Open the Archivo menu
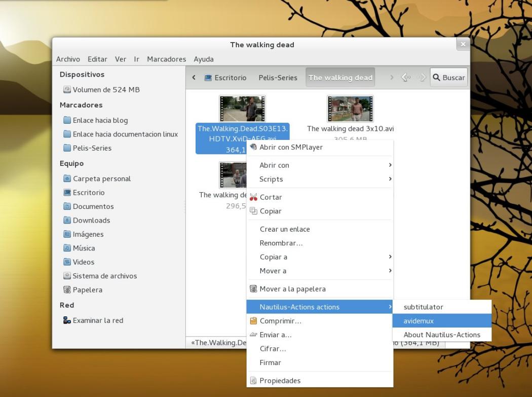The image size is (532, 397). (x=68, y=59)
